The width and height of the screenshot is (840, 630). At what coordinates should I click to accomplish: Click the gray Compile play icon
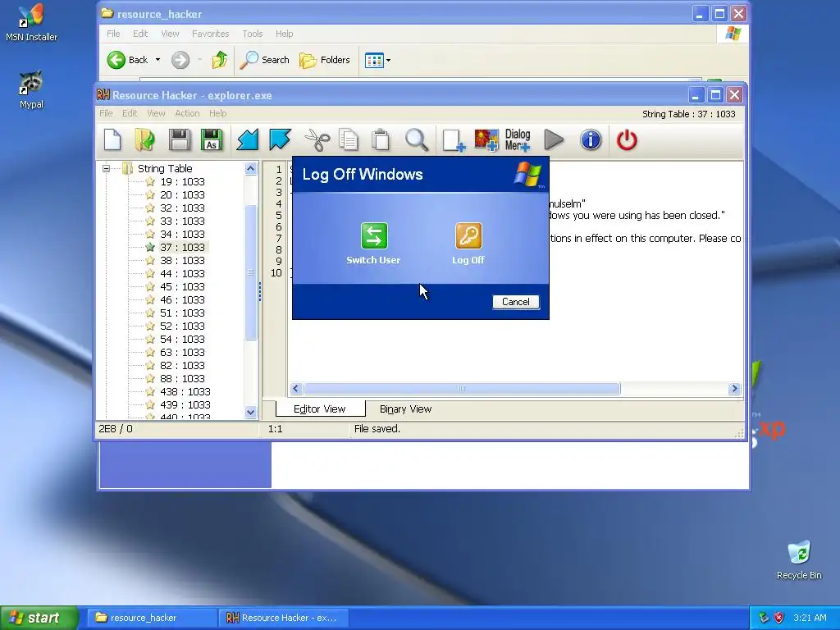pyautogui.click(x=554, y=140)
